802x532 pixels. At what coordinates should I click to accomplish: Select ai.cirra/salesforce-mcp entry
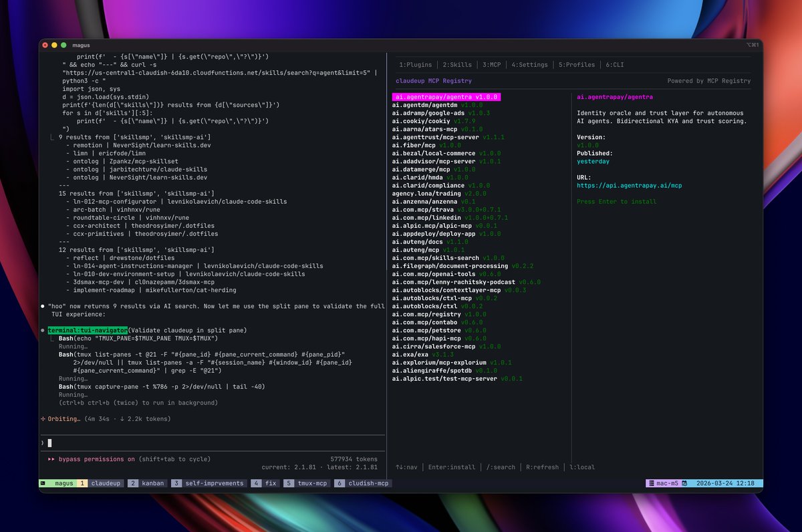pos(446,346)
